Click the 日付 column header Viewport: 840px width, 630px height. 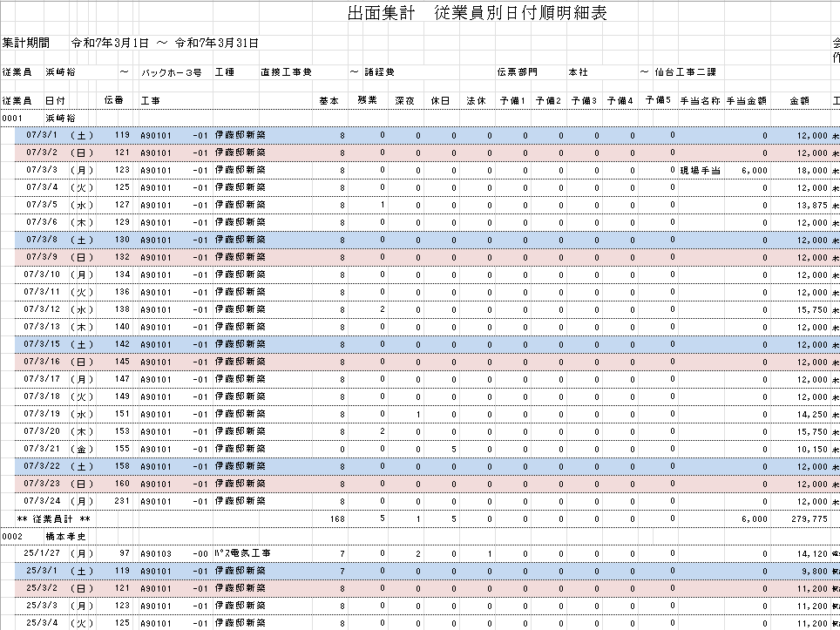tap(55, 101)
